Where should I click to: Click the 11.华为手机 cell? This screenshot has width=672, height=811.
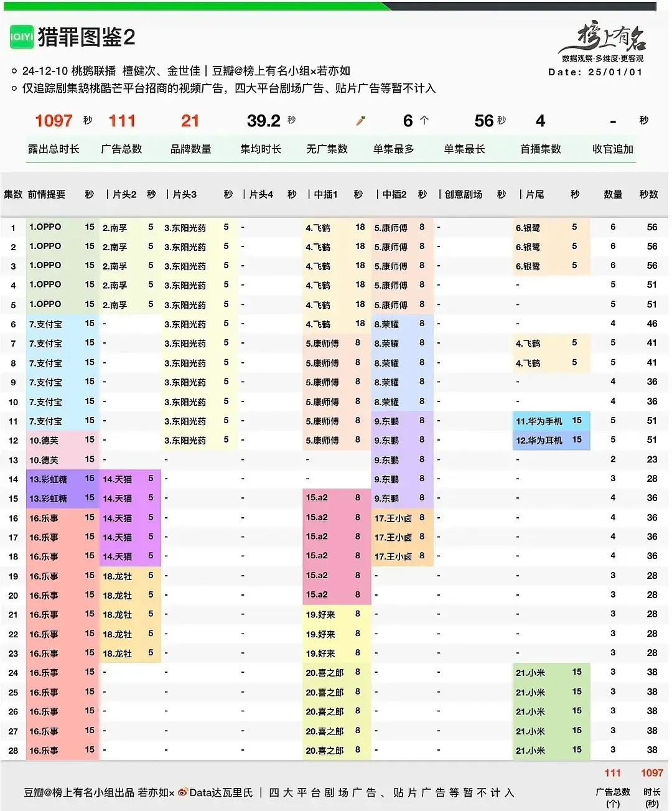(x=539, y=421)
